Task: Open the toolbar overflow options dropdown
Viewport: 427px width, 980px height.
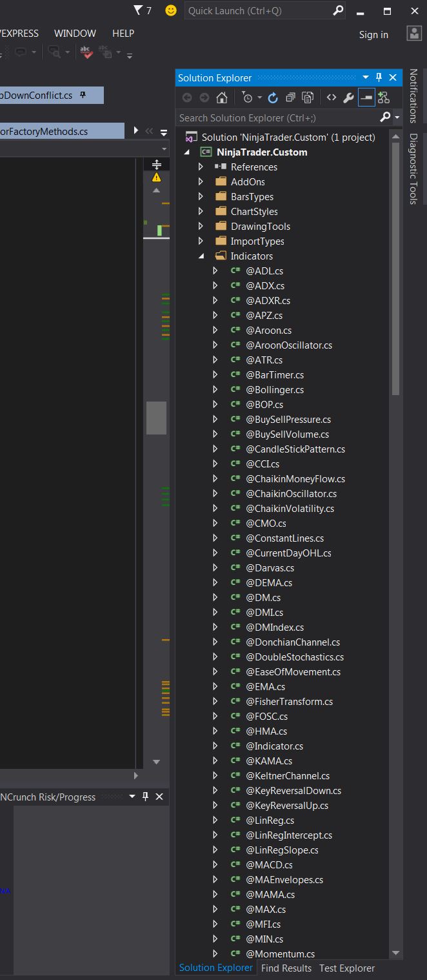Action: click(x=130, y=56)
